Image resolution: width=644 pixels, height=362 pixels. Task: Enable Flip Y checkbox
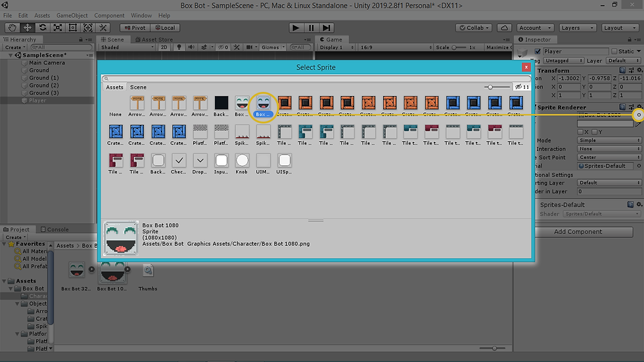(594, 132)
